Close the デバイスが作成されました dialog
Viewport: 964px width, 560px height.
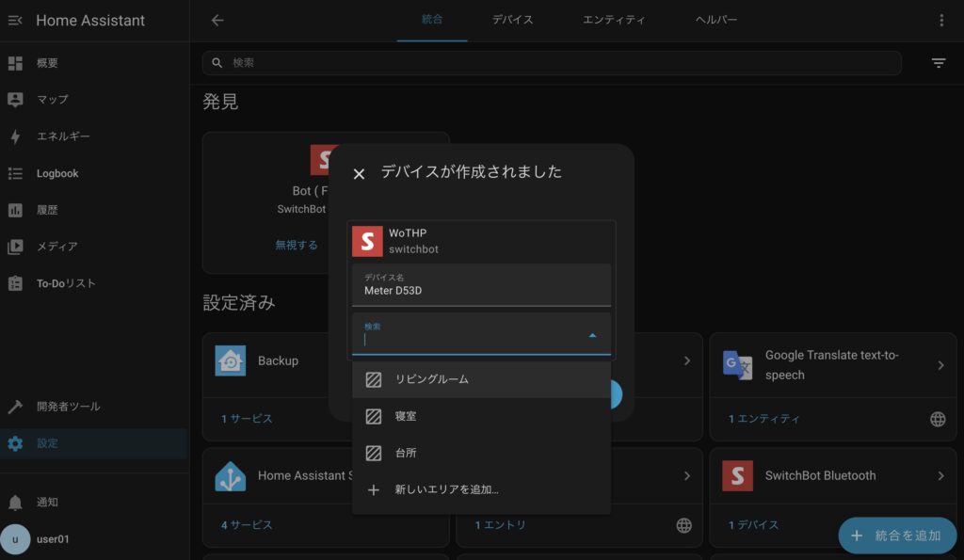[x=359, y=174]
